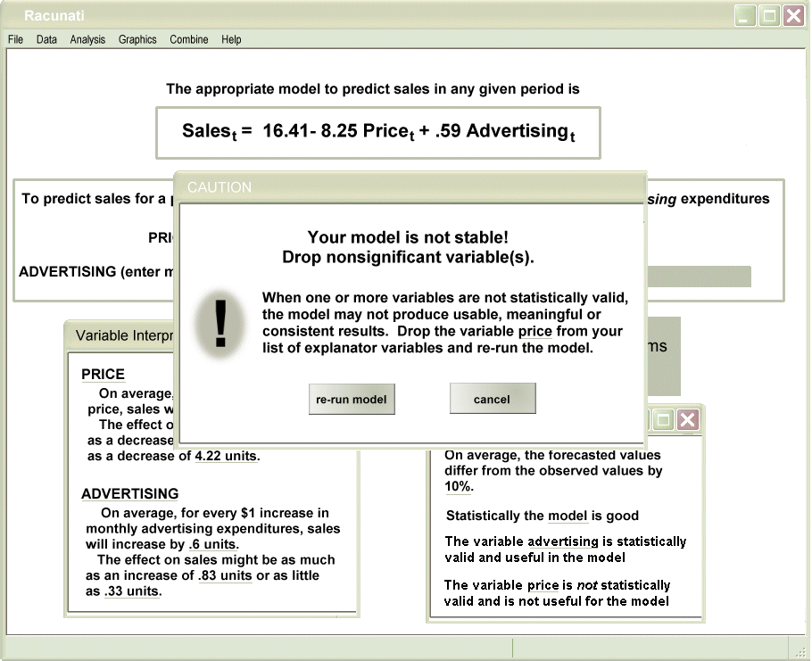This screenshot has height=661, width=812.
Task: Click the underlined '10%' forecast error value
Action: point(459,487)
